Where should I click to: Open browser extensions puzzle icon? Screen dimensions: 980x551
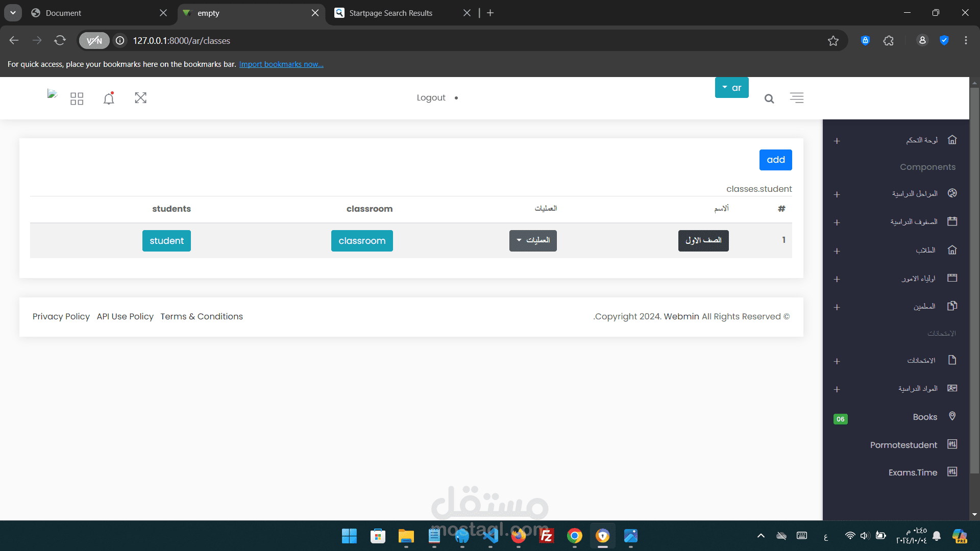pyautogui.click(x=889, y=41)
